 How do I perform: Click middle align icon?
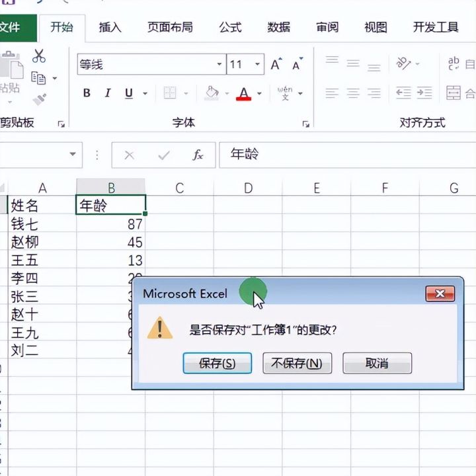(x=353, y=63)
